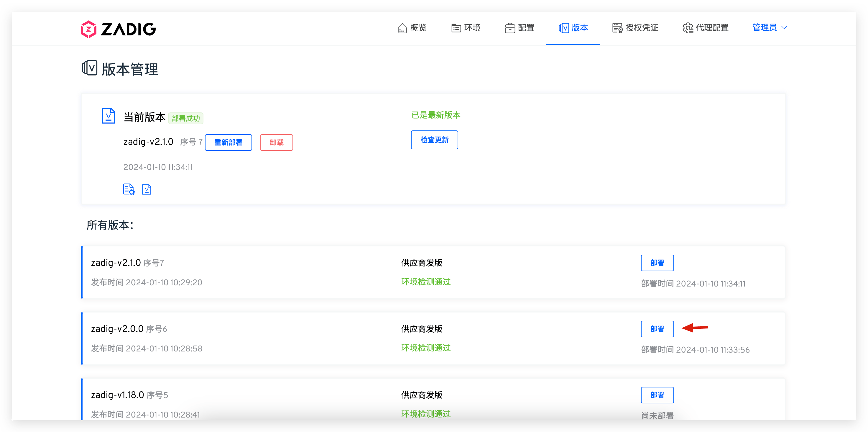This screenshot has width=868, height=432.
Task: Click the 检查更新 button
Action: pos(434,140)
